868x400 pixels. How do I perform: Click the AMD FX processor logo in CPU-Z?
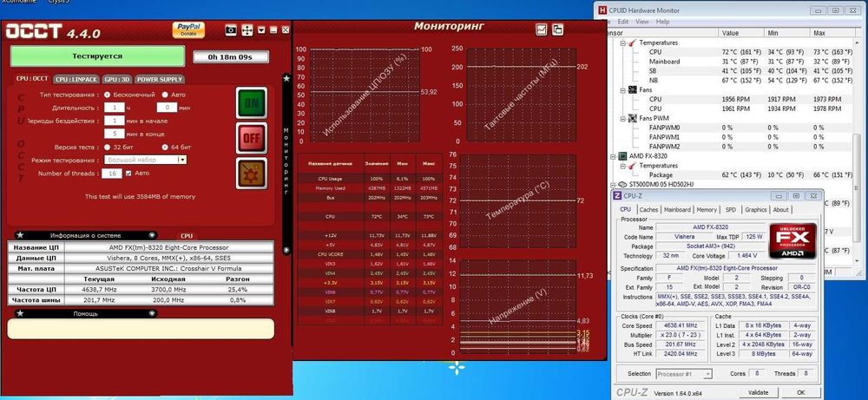click(792, 241)
